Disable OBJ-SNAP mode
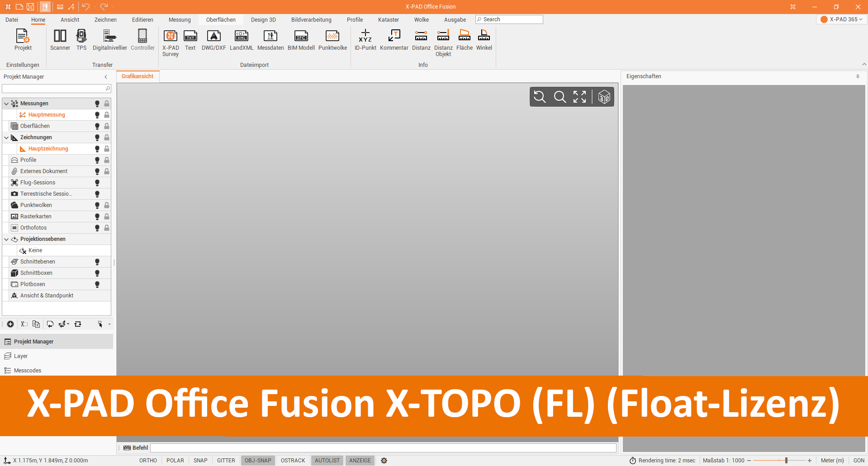This screenshot has height=466, width=868. click(258, 461)
